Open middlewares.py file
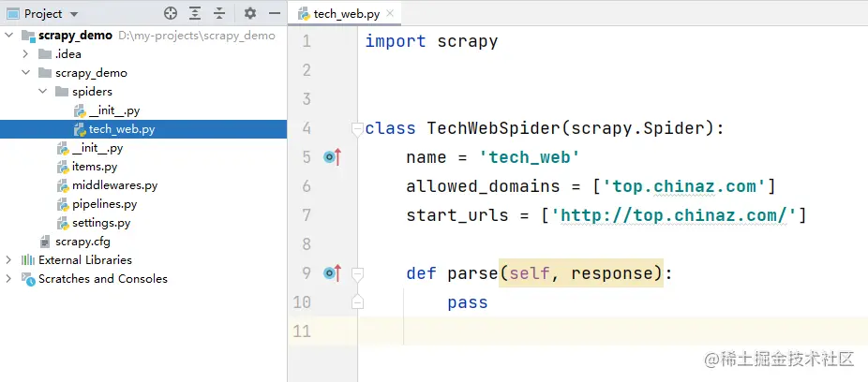This screenshot has height=382, width=868. click(108, 185)
